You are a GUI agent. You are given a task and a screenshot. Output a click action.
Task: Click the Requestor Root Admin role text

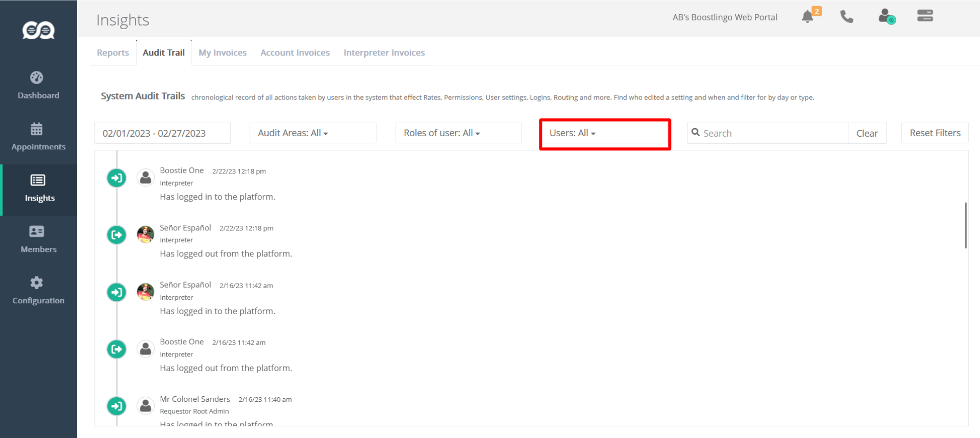(x=194, y=411)
